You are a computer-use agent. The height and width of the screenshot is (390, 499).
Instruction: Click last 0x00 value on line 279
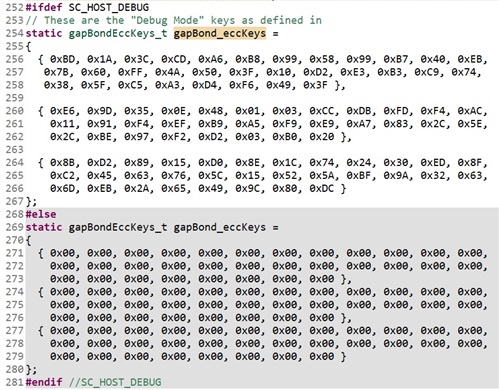coord(322,357)
